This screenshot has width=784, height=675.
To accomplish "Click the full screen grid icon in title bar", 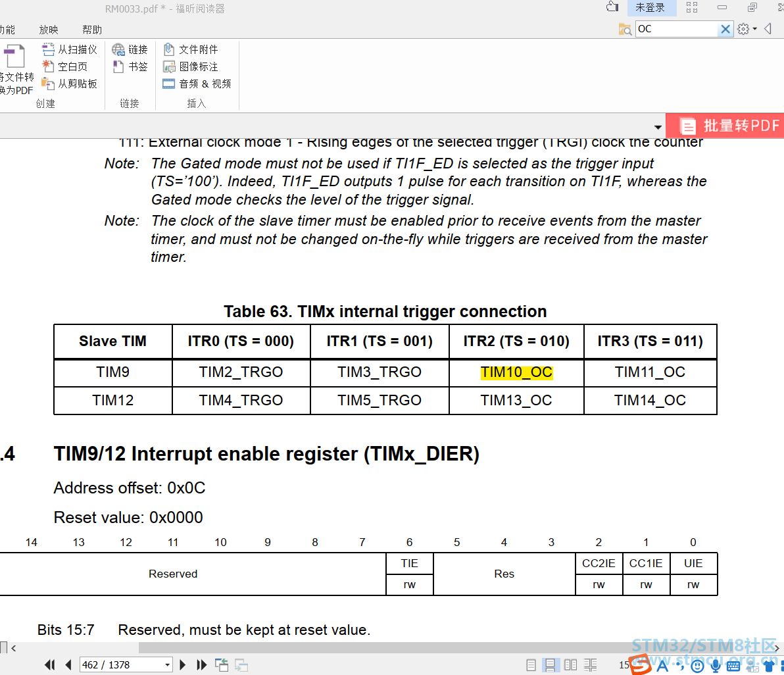I will pos(692,7).
